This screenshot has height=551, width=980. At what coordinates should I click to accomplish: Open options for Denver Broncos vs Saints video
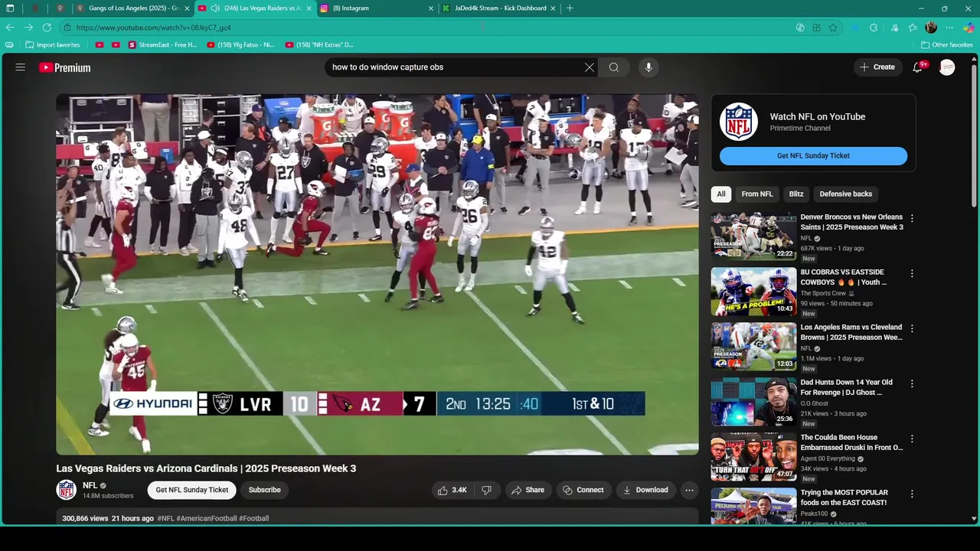coord(912,218)
